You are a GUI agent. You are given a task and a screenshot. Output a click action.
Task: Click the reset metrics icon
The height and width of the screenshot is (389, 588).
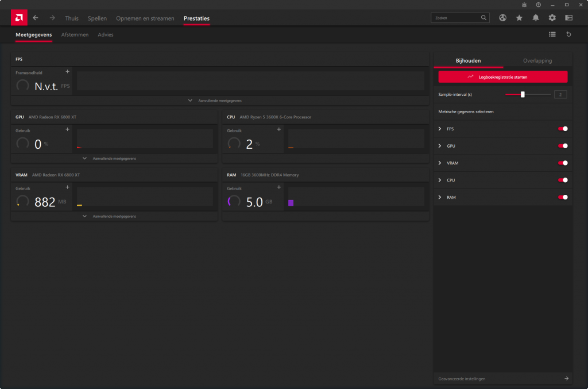tap(568, 34)
